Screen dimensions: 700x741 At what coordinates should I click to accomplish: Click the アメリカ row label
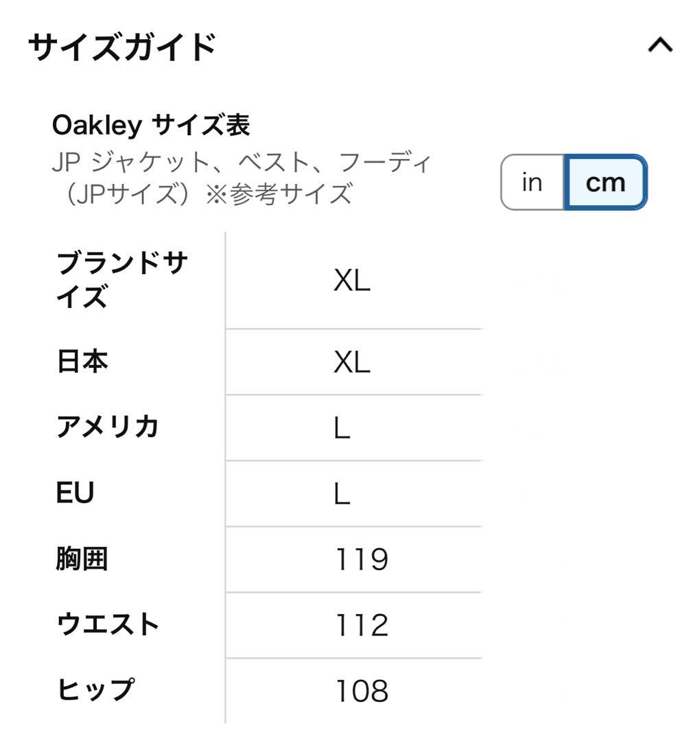click(x=107, y=427)
